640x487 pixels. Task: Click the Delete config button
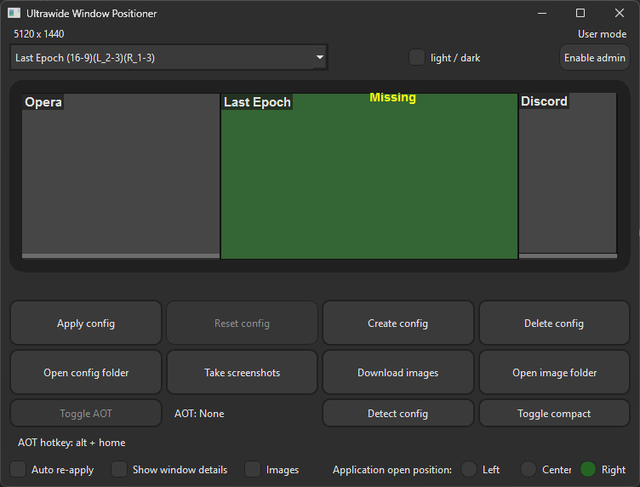(554, 323)
